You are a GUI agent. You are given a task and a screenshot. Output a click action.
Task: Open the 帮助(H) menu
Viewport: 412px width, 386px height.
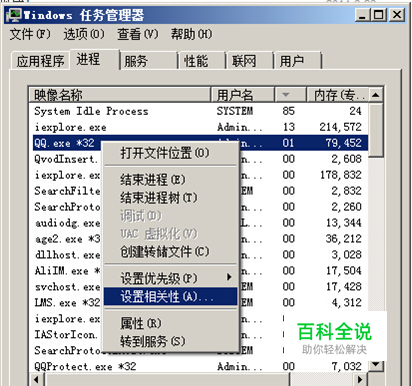pyautogui.click(x=191, y=34)
